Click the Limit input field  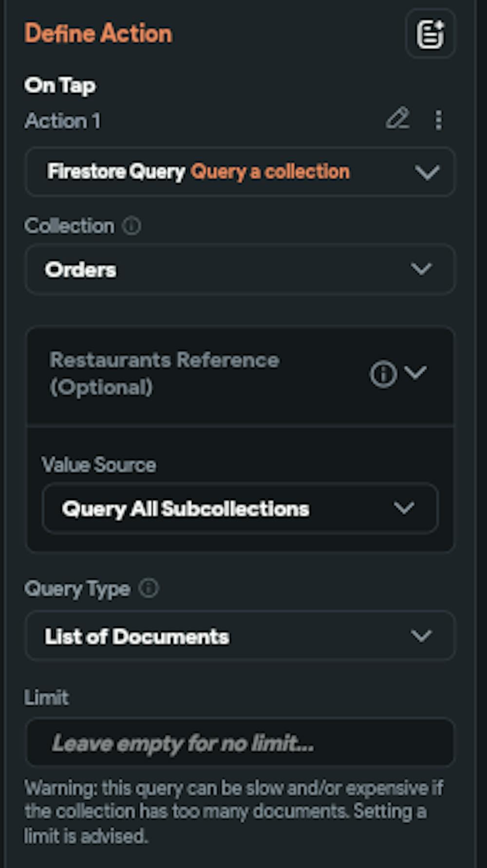240,743
